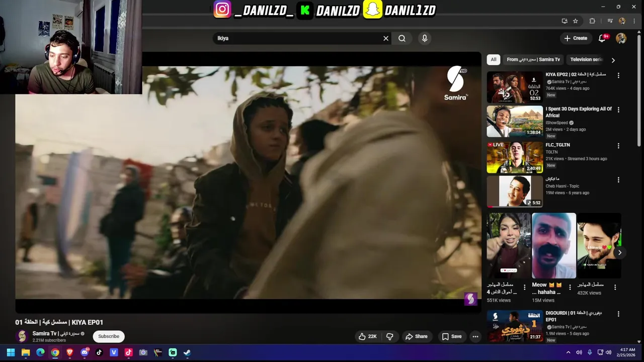The width and height of the screenshot is (644, 362).
Task: Click the Samira Tv channel avatar
Action: click(22, 336)
